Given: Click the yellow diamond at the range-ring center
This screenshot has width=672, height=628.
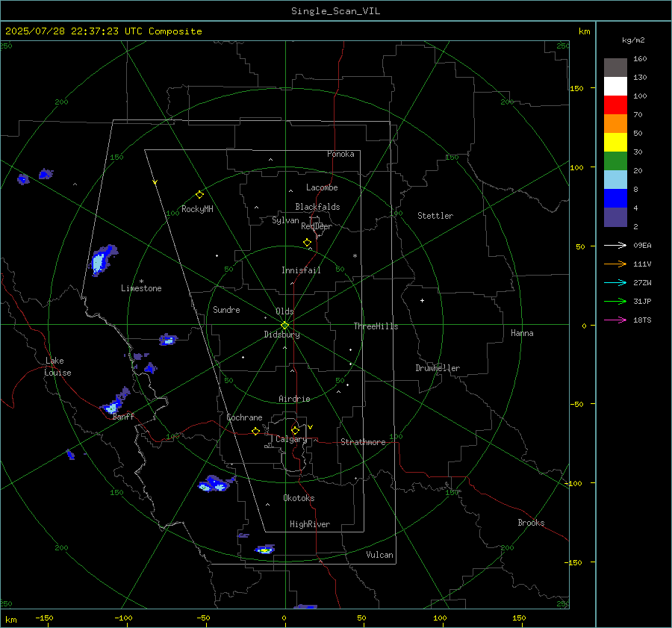Looking at the screenshot, I should tap(284, 326).
